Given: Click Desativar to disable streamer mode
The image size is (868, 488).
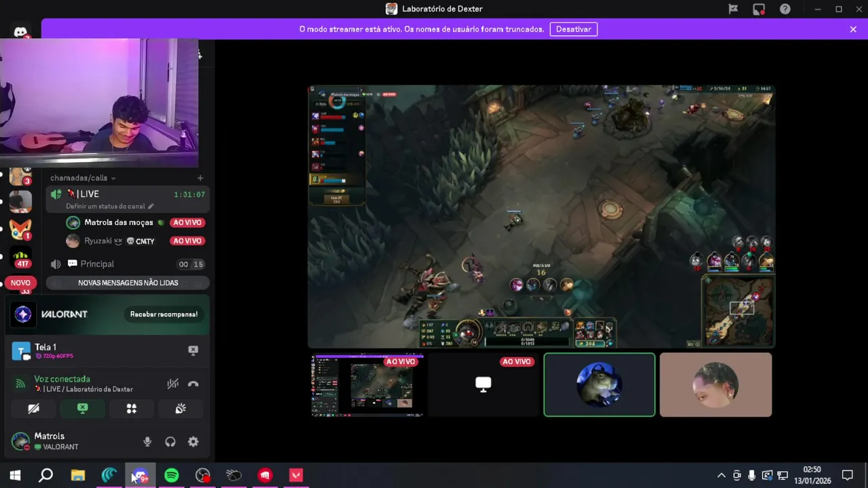Looking at the screenshot, I should click(574, 29).
